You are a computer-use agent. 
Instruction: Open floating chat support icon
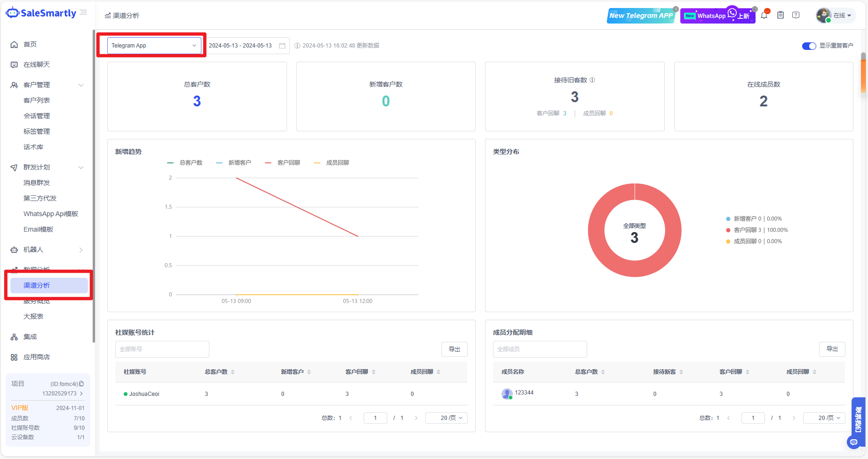(x=853, y=442)
